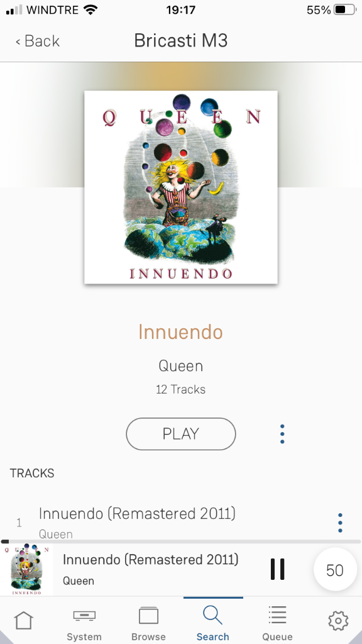Start the album with the PLAY button

180,434
